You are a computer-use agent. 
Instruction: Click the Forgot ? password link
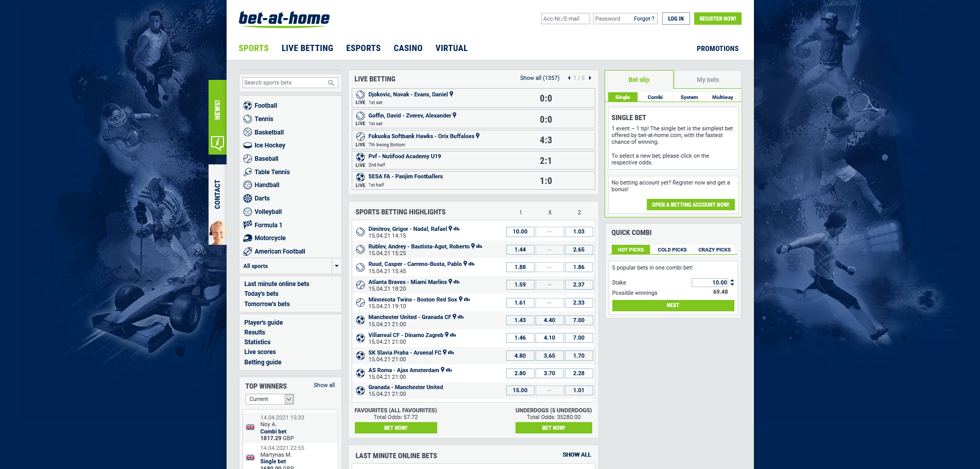[x=644, y=19]
